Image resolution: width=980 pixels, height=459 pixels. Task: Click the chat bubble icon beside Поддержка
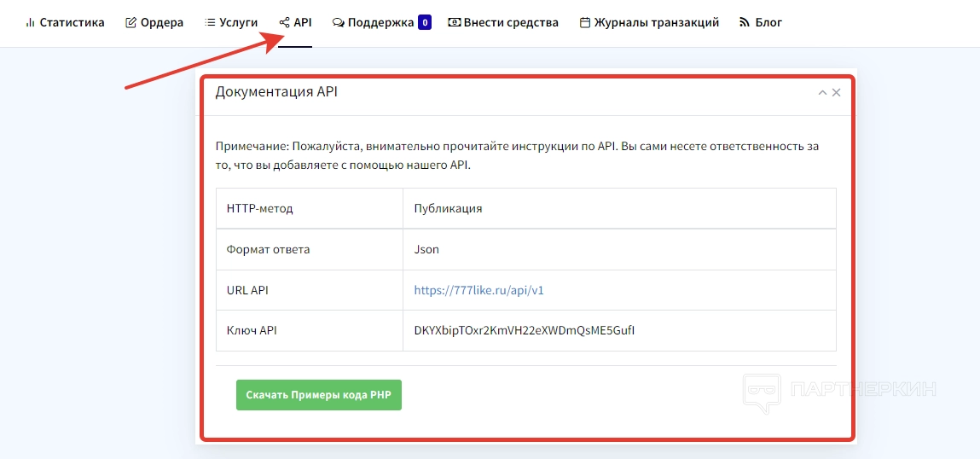point(339,23)
